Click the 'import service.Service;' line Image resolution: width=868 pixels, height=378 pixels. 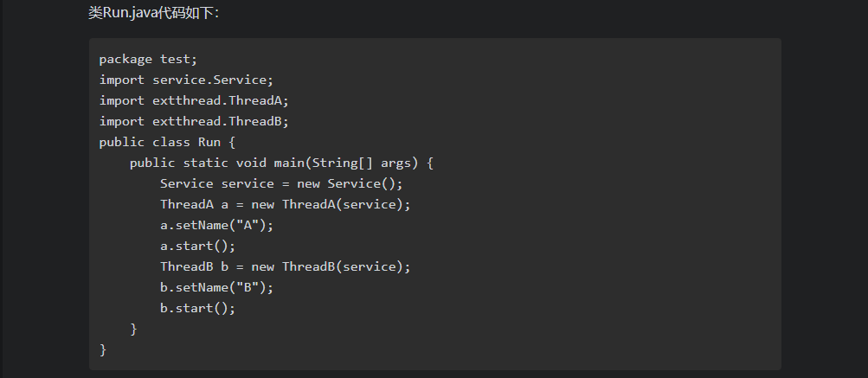point(186,80)
